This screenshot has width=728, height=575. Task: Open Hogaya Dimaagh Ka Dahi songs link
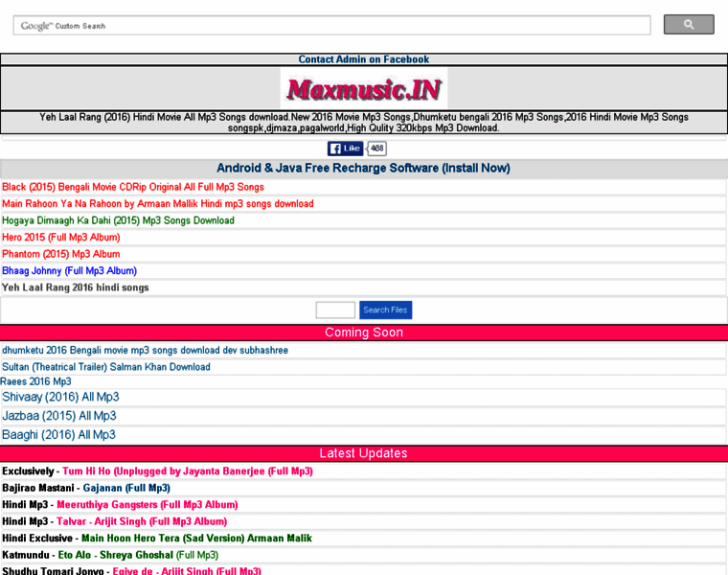pyautogui.click(x=118, y=220)
